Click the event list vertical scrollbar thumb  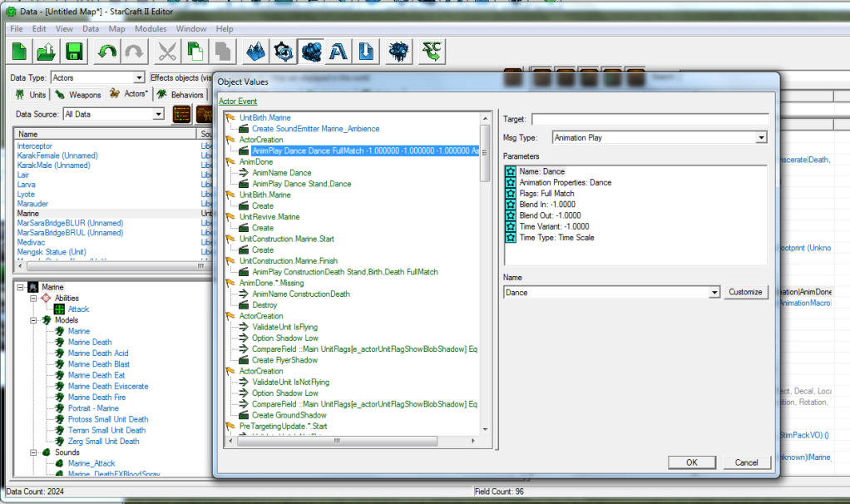(x=485, y=153)
